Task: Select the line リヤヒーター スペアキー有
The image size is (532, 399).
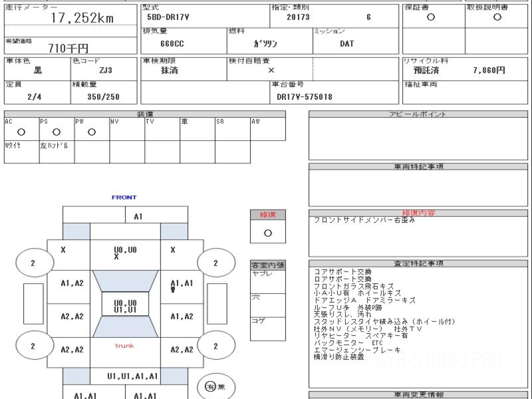Action: [361, 336]
